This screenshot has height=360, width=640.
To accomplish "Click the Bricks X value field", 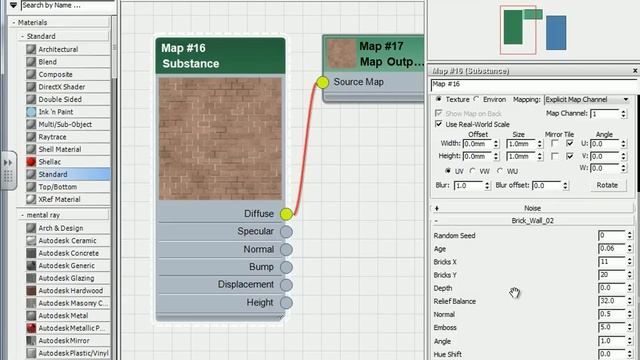I will [611, 262].
